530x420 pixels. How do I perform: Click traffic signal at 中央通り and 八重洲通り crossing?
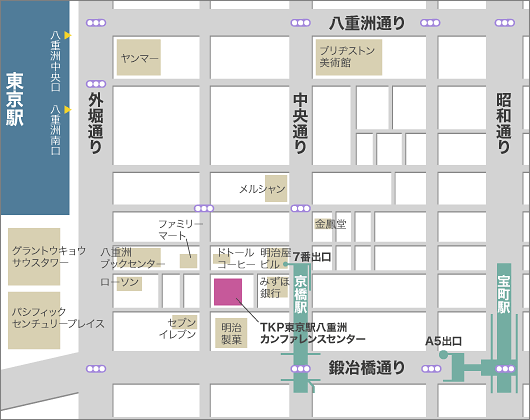pyautogui.click(x=300, y=23)
